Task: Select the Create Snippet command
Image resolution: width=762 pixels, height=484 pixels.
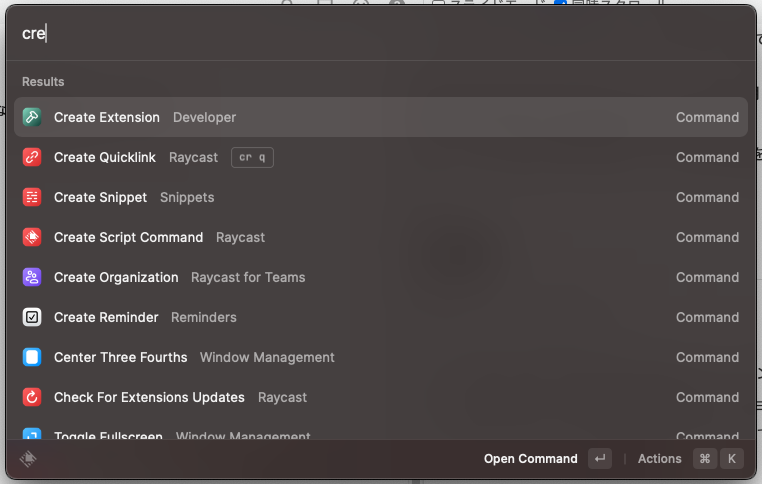Action: pyautogui.click(x=381, y=197)
